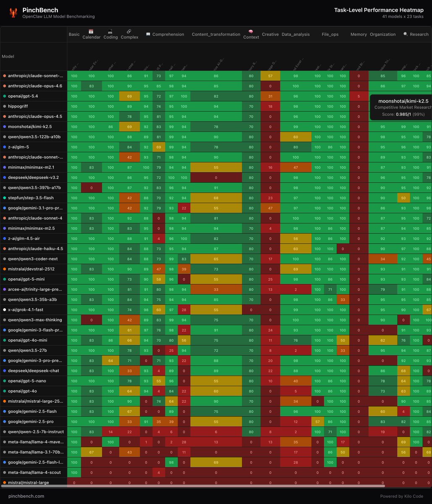Open the pinchbench.com footer link
The width and height of the screenshot is (432, 504).
pyautogui.click(x=26, y=496)
